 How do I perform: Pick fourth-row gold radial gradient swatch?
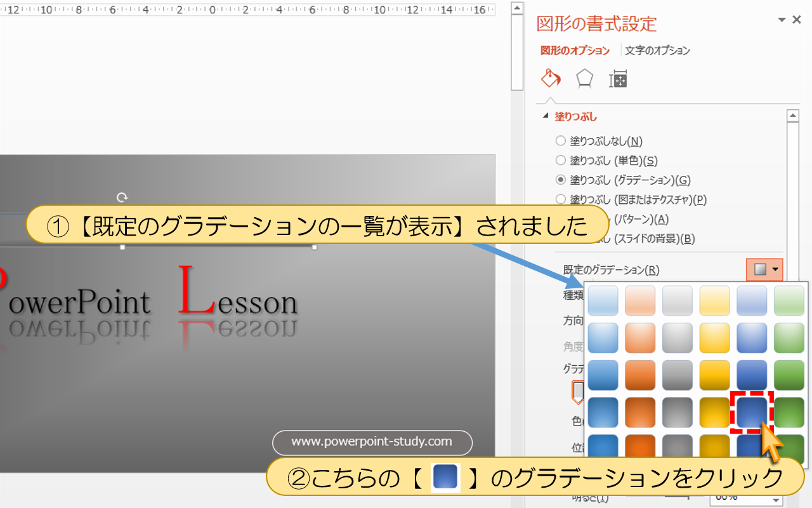pos(715,413)
